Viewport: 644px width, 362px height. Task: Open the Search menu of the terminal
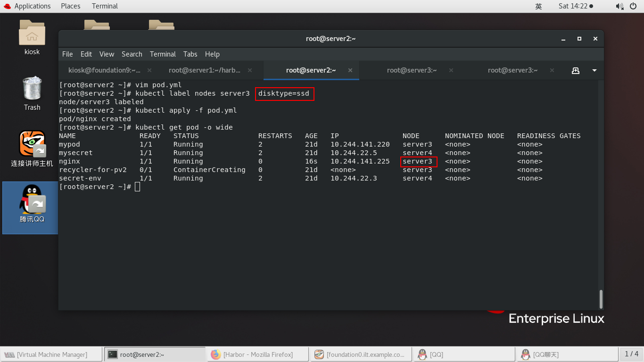132,54
